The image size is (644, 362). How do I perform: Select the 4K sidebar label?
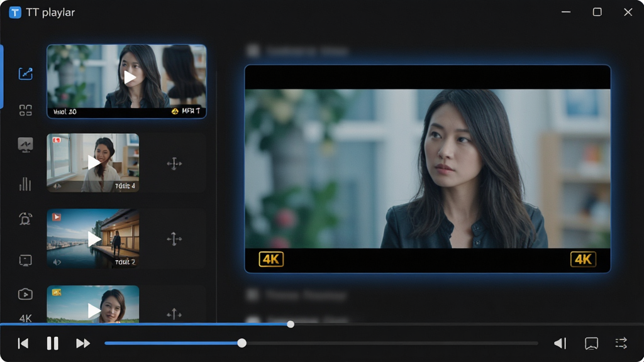[25, 318]
